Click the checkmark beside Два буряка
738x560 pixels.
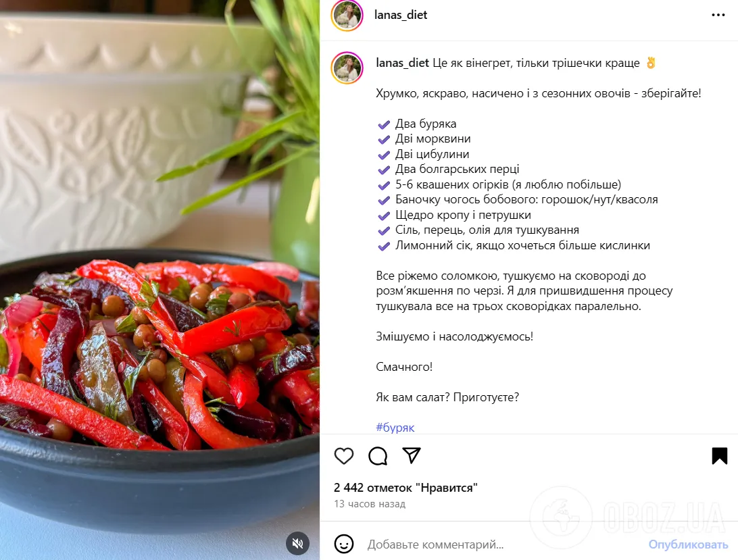pos(384,124)
